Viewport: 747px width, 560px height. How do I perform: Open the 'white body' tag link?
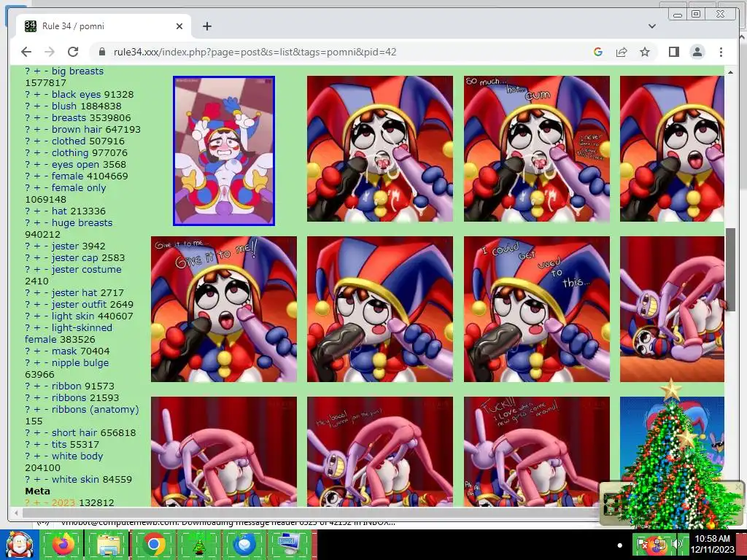77,456
